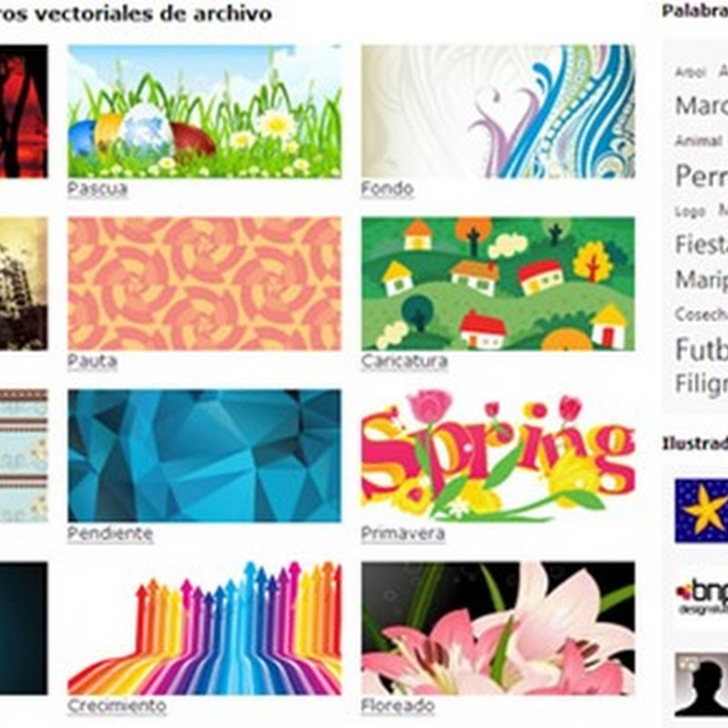728x728 pixels.
Task: Open the Fondo swirl background thumbnail
Action: [498, 111]
